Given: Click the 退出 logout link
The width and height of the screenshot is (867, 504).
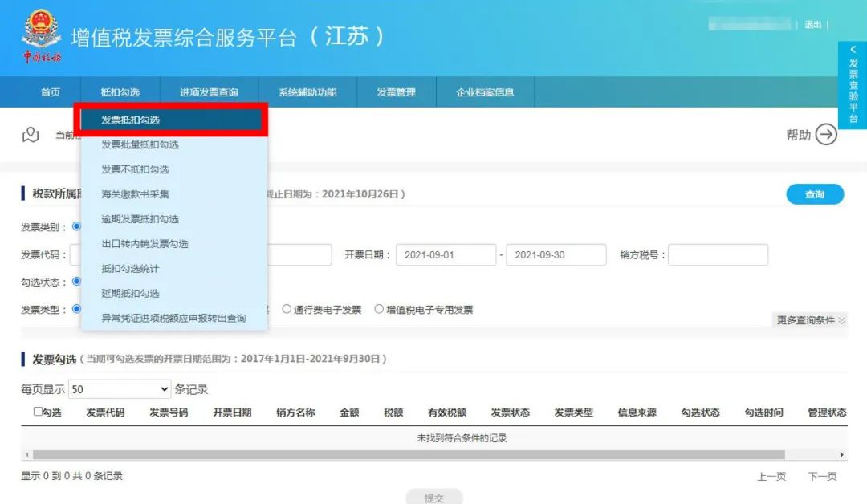Looking at the screenshot, I should pyautogui.click(x=812, y=25).
